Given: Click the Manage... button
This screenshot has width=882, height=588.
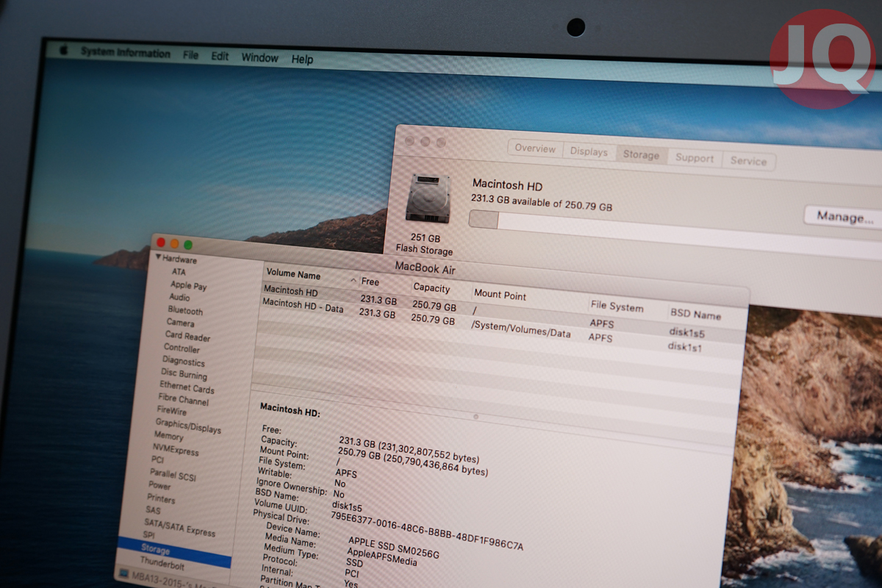Looking at the screenshot, I should coord(845,218).
